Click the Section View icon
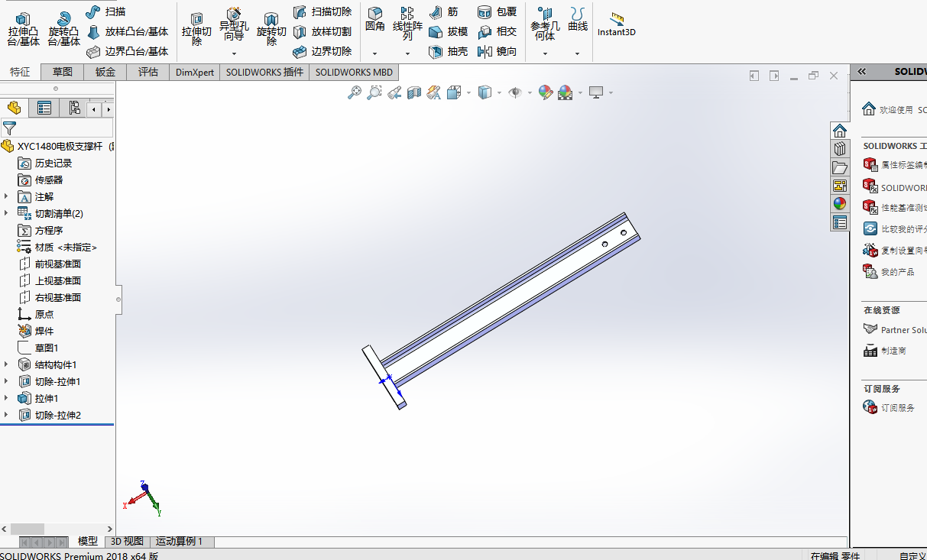Image resolution: width=927 pixels, height=560 pixels. [414, 92]
